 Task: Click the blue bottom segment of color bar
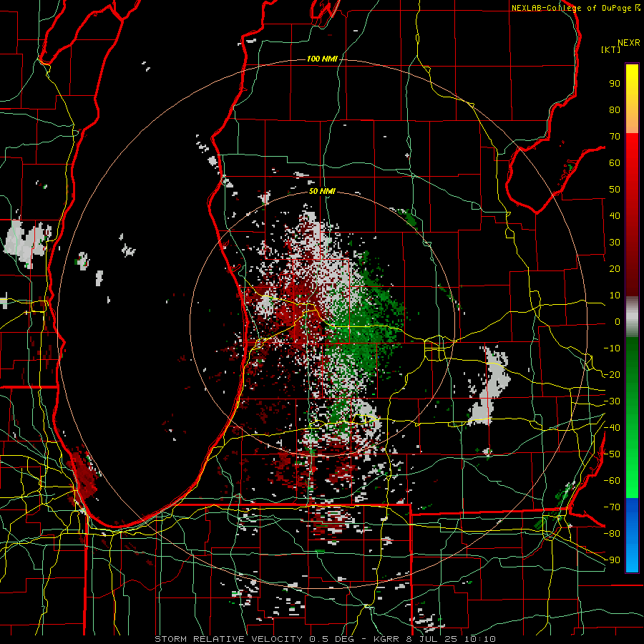point(632,534)
